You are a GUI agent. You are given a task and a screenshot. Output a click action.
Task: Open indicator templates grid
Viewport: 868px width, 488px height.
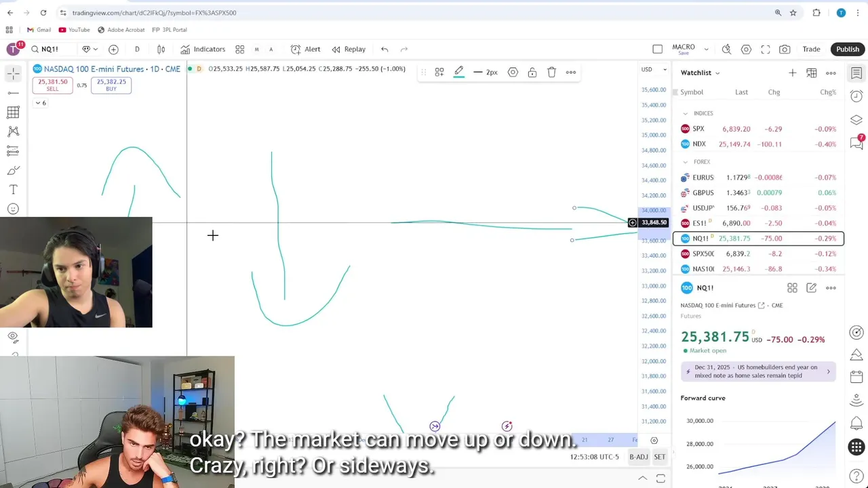[x=239, y=49]
